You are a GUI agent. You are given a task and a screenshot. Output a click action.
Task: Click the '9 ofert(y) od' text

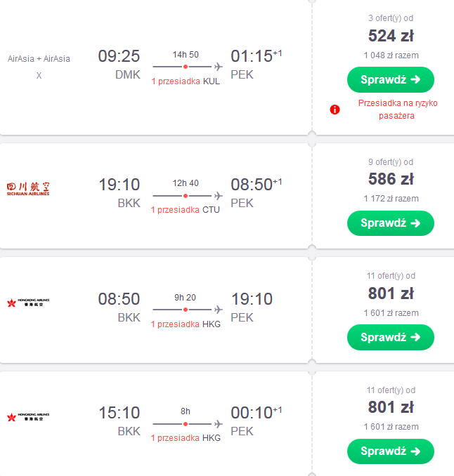391,162
